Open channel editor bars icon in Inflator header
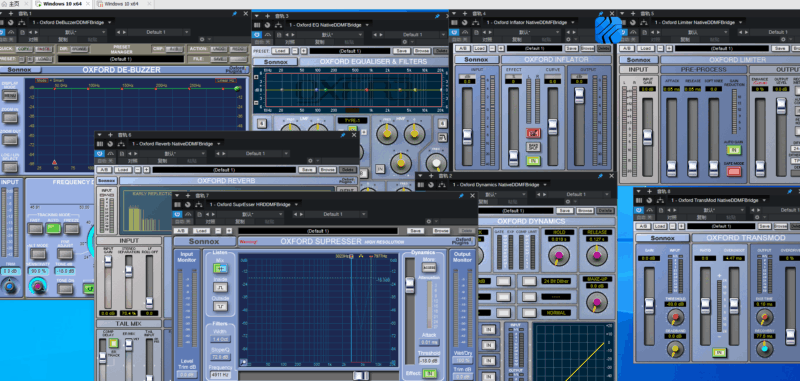The height and width of the screenshot is (381, 800). pyautogui.click(x=455, y=22)
